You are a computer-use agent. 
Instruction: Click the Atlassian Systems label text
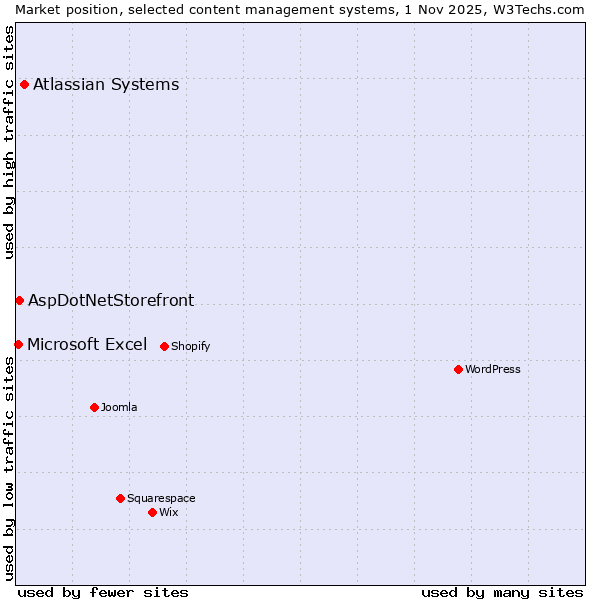tap(106, 84)
